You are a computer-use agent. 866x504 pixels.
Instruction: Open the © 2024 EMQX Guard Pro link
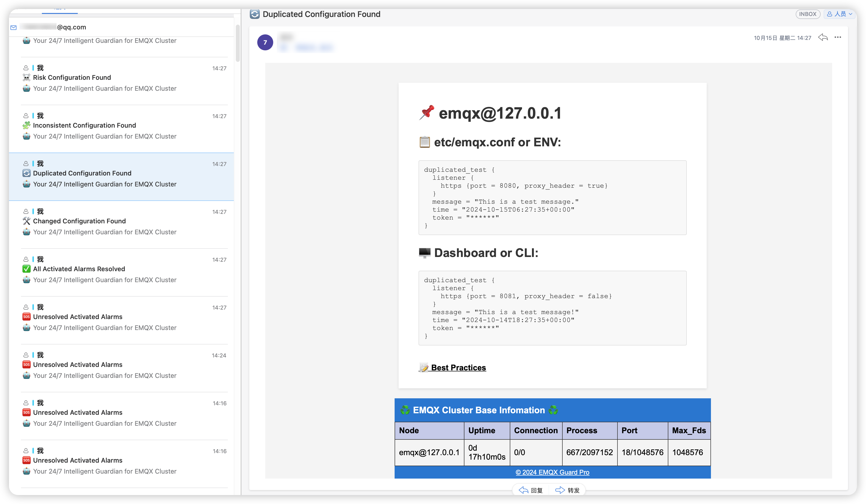pos(552,472)
